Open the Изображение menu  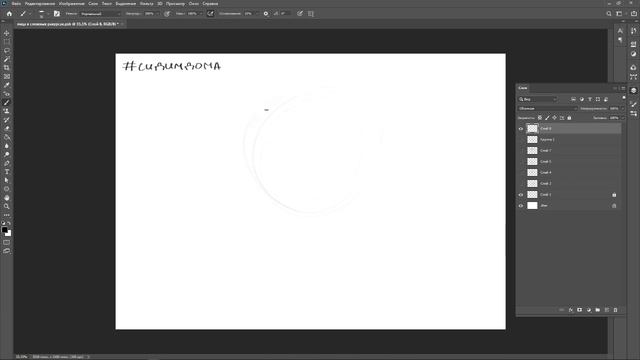click(71, 4)
